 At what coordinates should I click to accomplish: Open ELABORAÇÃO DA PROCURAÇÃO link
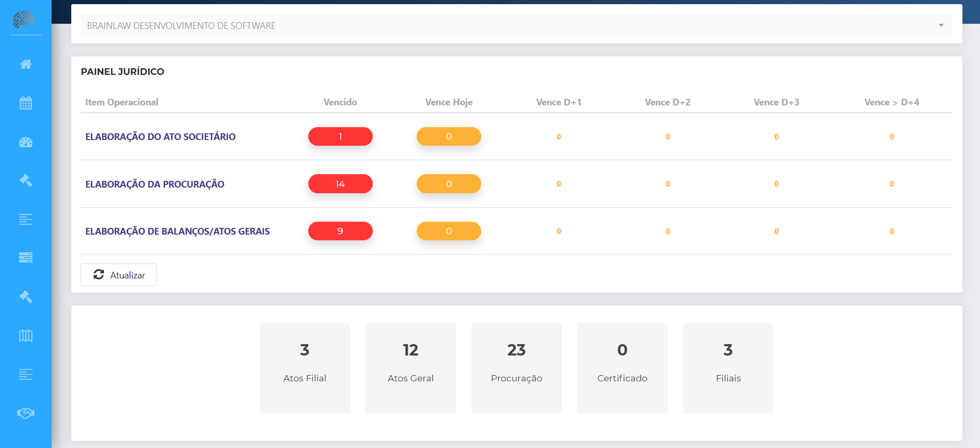(154, 184)
